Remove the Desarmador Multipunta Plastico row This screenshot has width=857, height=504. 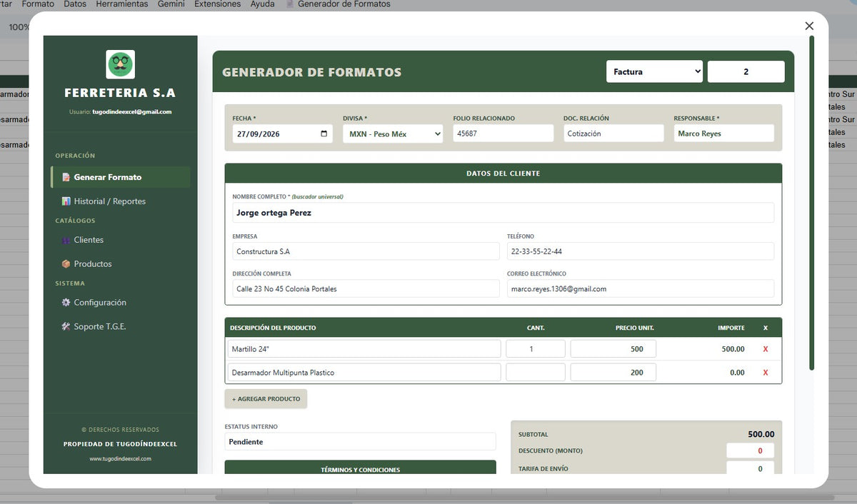pos(766,373)
